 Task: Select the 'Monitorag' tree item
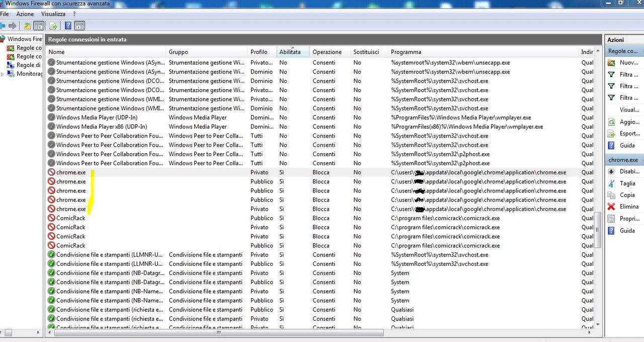pos(29,74)
